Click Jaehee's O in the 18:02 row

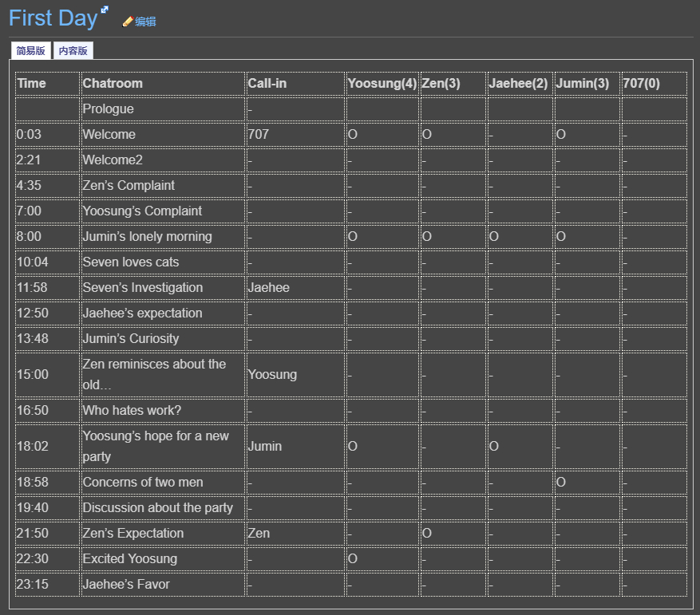(494, 447)
